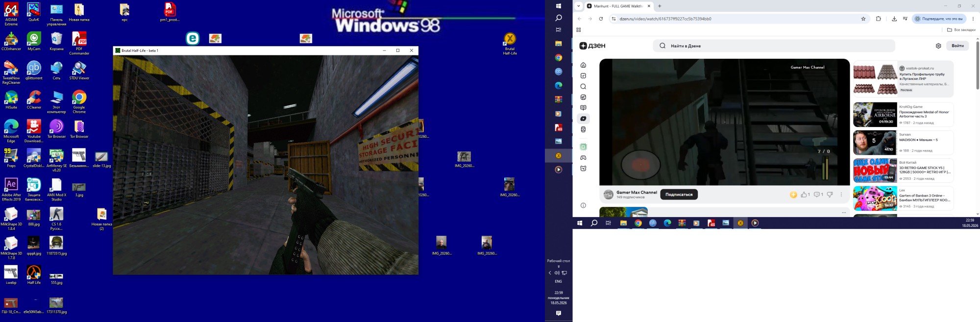Open the STDU Viewer desktop icon
Viewport: 980px width, 322px height.
point(79,71)
